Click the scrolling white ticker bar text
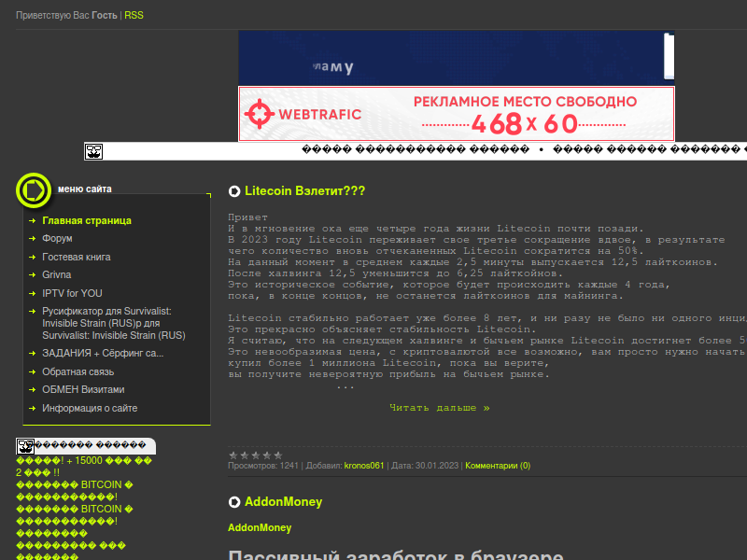 pyautogui.click(x=524, y=150)
